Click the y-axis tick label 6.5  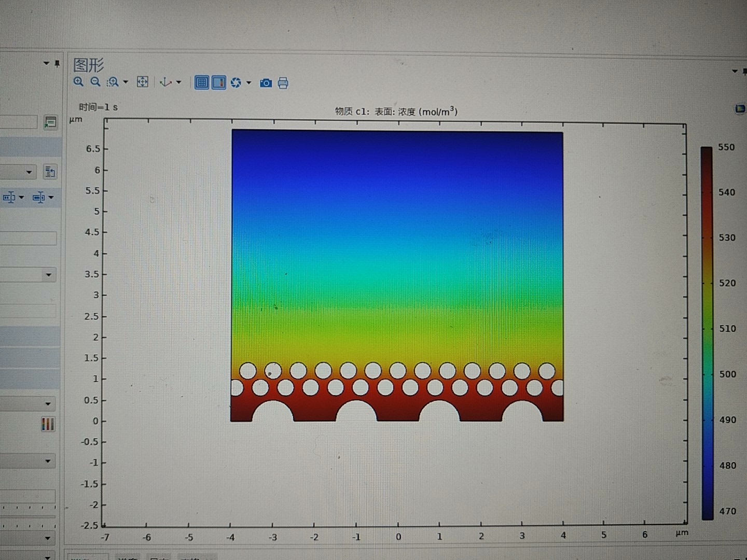(93, 149)
